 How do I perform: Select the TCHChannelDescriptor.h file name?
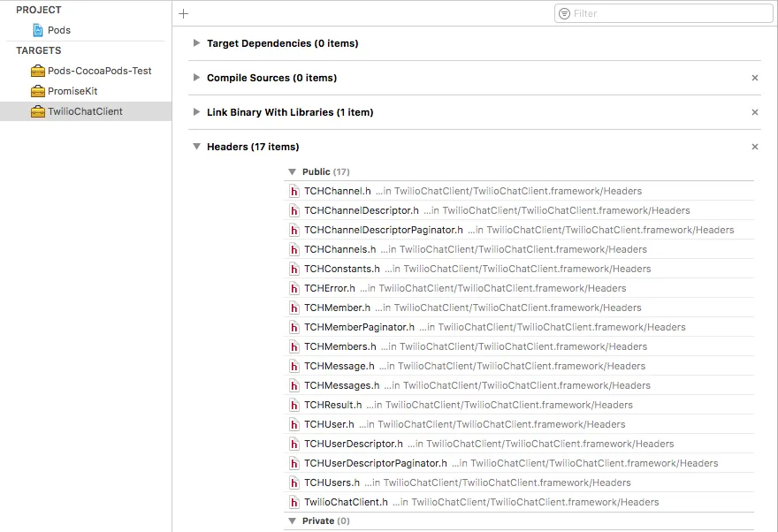pyautogui.click(x=362, y=210)
